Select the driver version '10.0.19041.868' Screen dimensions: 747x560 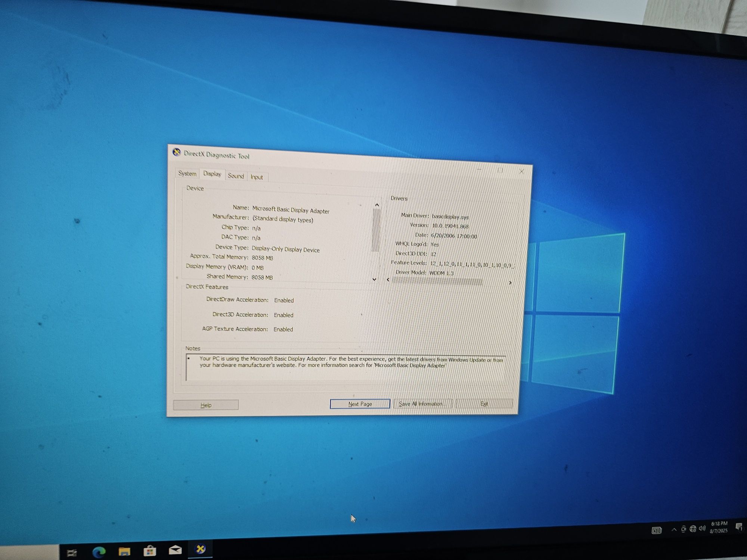point(450,226)
